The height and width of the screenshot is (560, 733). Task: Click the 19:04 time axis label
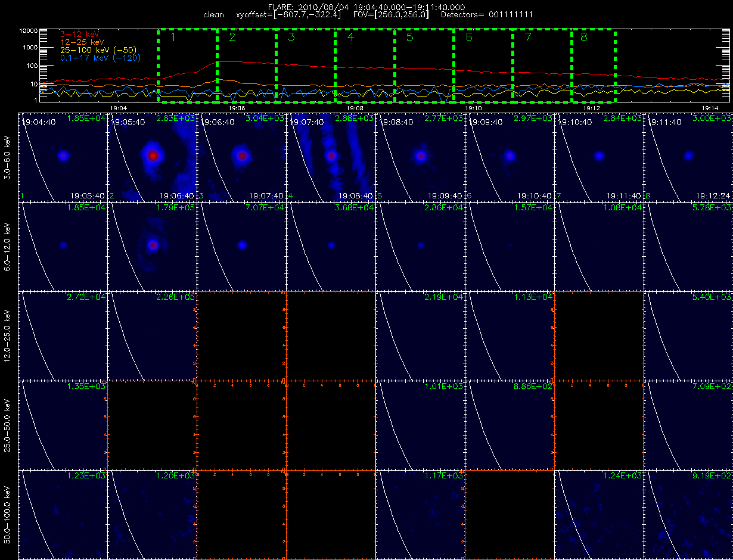119,108
